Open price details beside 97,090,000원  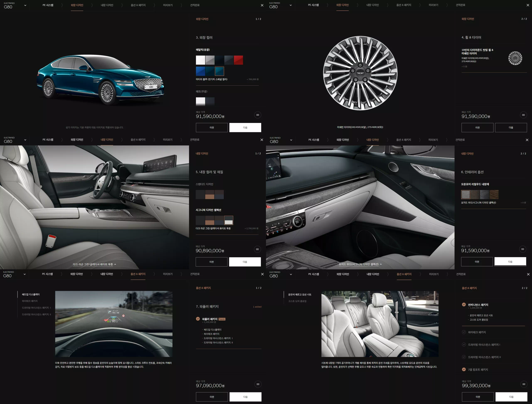click(x=258, y=384)
